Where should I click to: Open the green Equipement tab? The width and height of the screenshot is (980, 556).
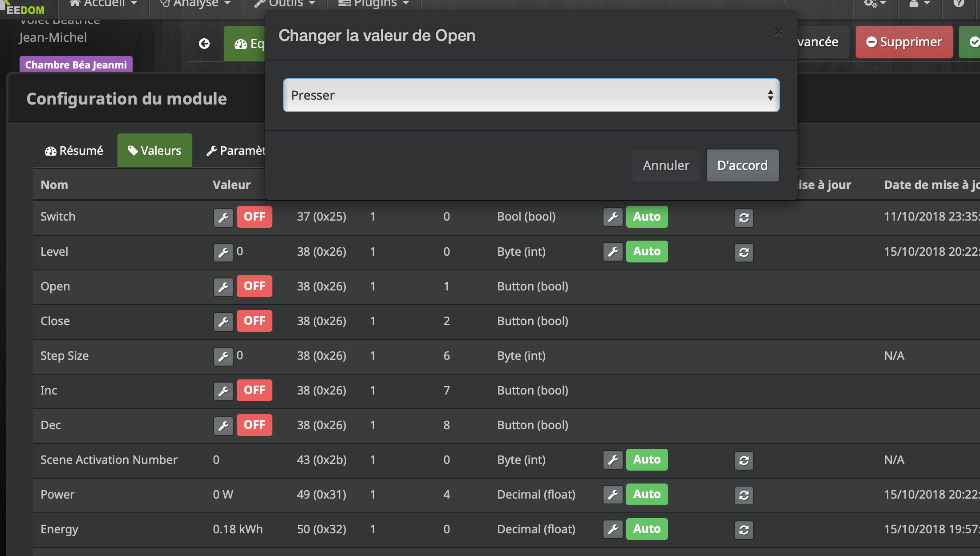[x=245, y=44]
